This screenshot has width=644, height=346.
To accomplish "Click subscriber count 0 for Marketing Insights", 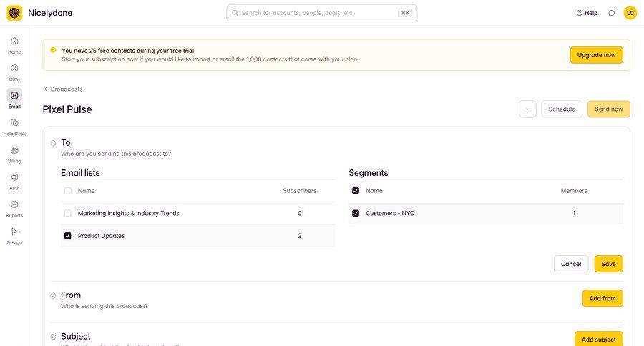I will click(x=299, y=214).
